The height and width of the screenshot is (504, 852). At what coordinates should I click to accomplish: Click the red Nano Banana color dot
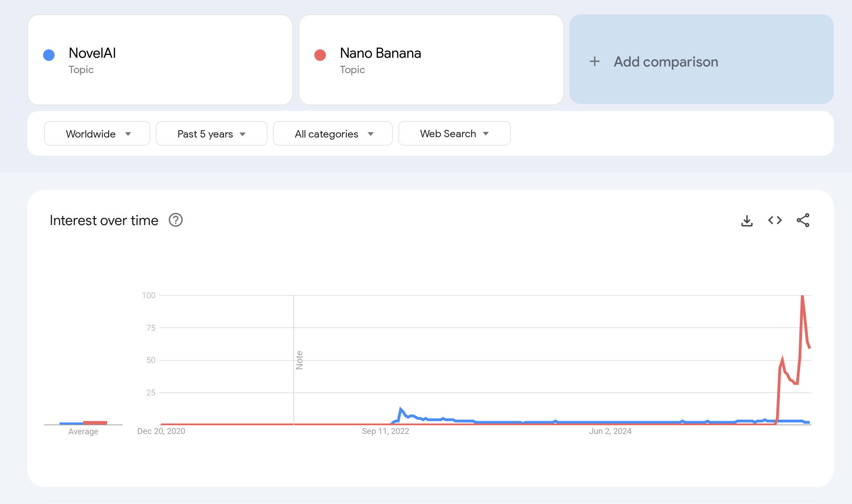[x=320, y=55]
